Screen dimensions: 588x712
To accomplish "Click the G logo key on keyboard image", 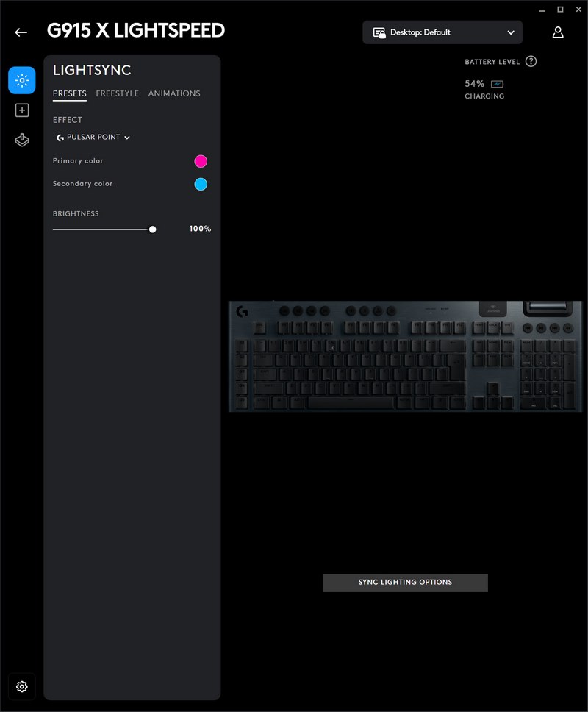I will pos(242,312).
